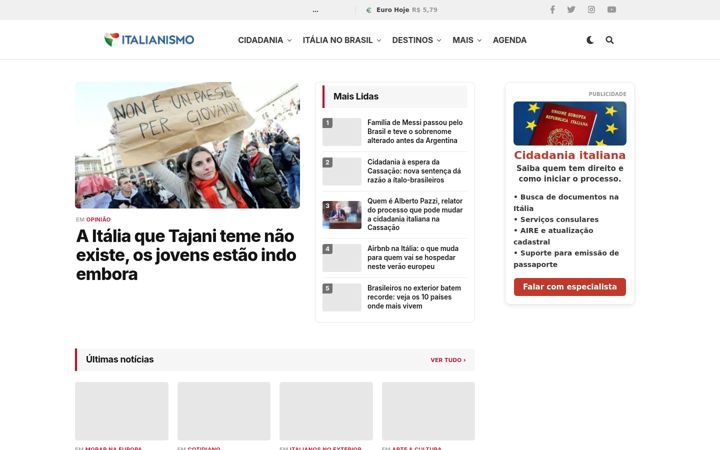Open the first Últimas notícias card image
Viewport: 720px width, 450px height.
click(x=122, y=411)
